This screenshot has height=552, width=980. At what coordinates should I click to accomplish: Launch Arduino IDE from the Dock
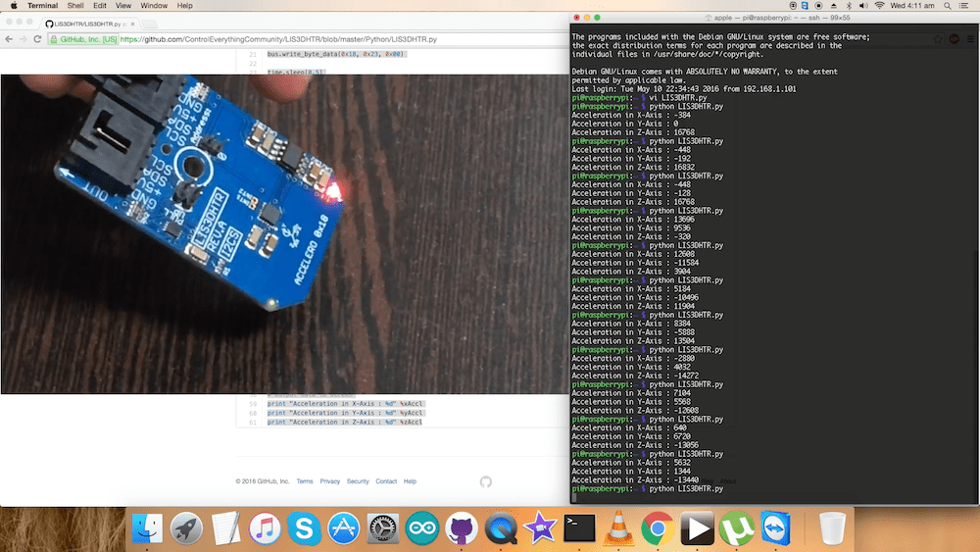pyautogui.click(x=421, y=528)
